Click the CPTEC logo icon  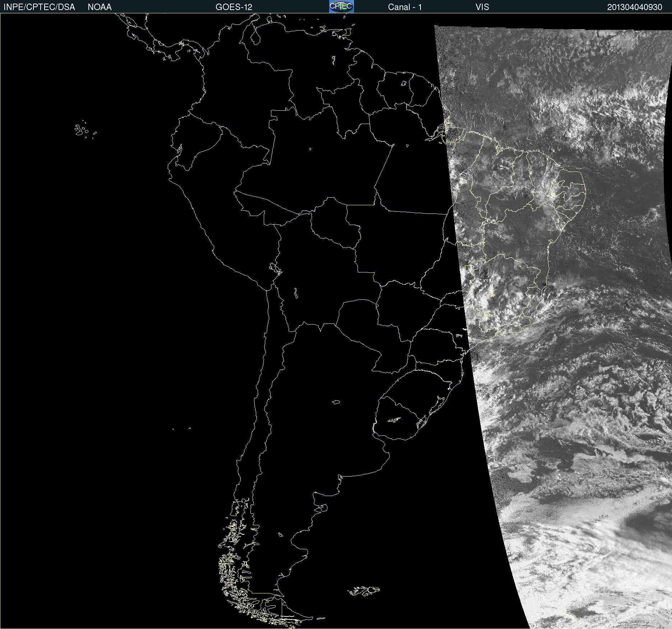coord(341,6)
